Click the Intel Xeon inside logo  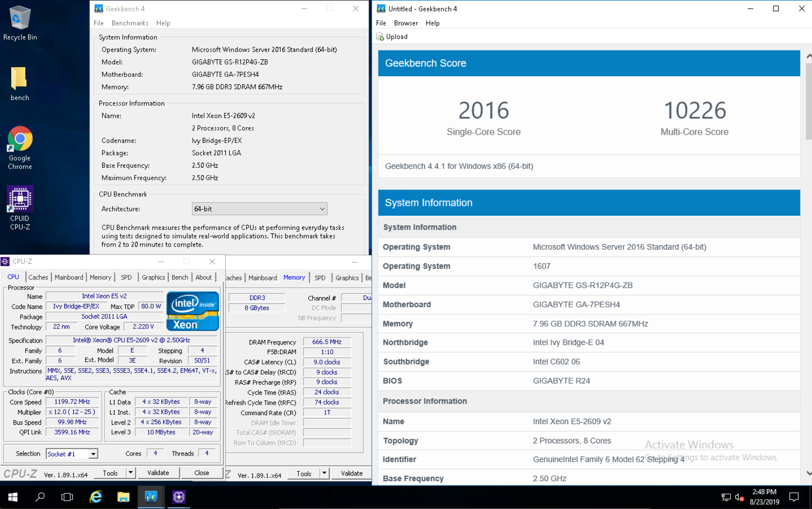click(x=193, y=311)
